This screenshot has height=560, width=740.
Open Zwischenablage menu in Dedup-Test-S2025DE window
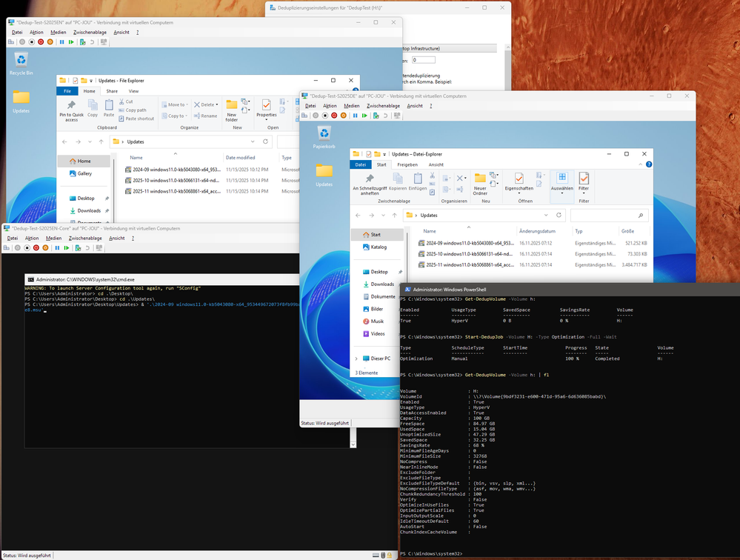point(383,106)
